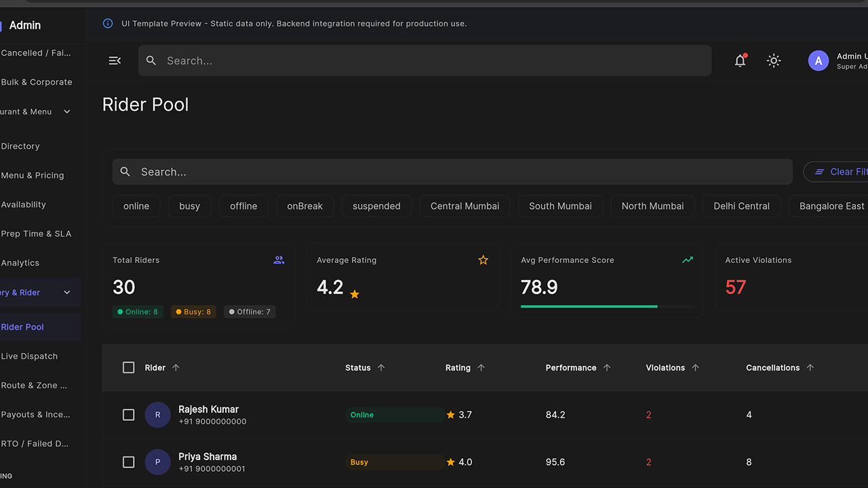The height and width of the screenshot is (488, 868).
Task: Filter by offline chip
Action: tap(243, 206)
